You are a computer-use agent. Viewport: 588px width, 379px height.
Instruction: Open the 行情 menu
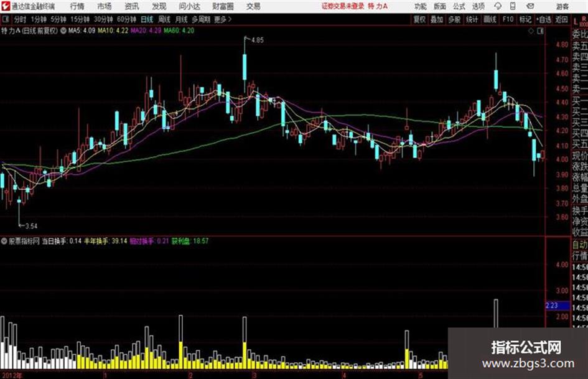click(x=77, y=6)
